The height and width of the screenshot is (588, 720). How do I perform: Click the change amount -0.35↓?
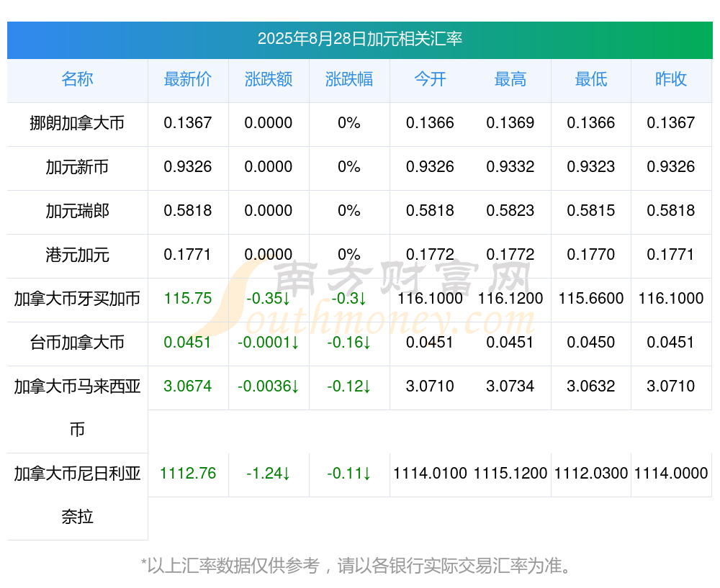pos(268,299)
